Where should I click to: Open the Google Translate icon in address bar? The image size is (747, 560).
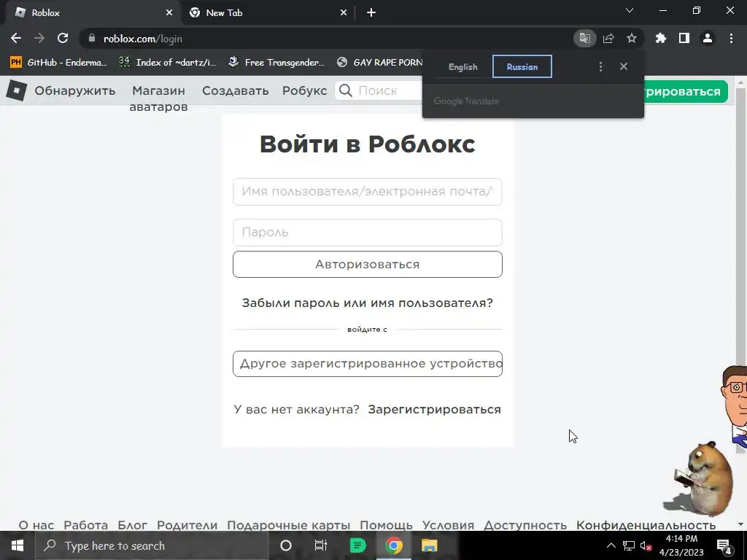click(x=584, y=38)
